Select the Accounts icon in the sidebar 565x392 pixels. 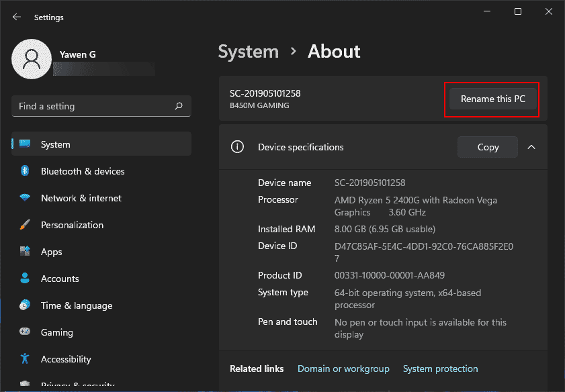[x=26, y=279]
